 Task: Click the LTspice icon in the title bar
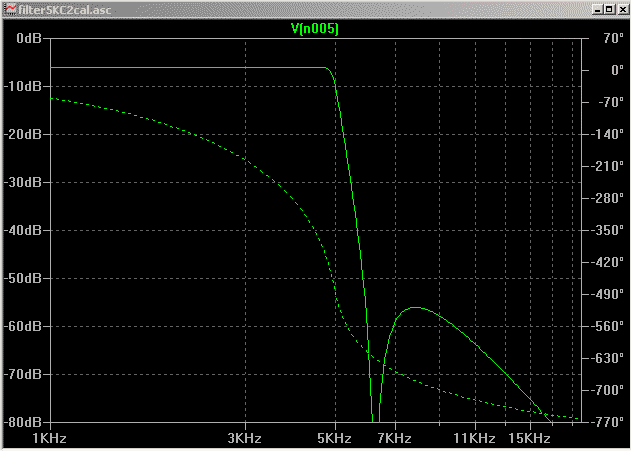point(10,8)
